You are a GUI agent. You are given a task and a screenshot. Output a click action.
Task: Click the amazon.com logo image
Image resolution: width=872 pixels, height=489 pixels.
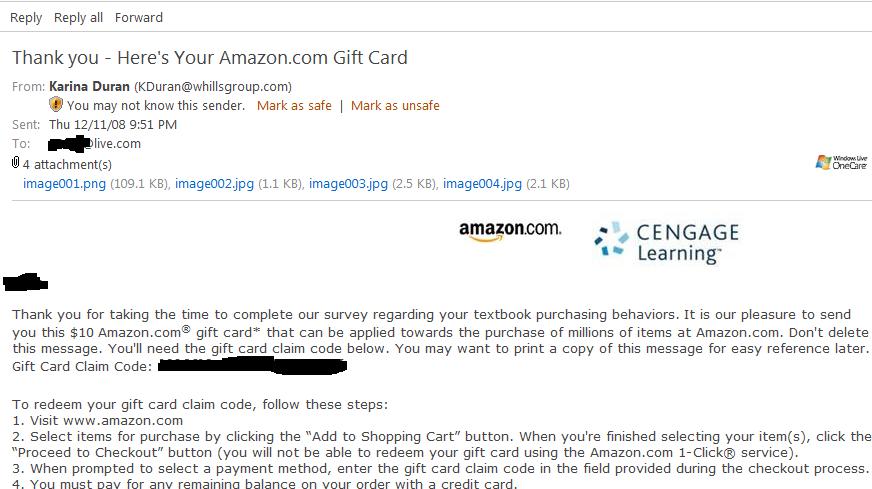[510, 231]
